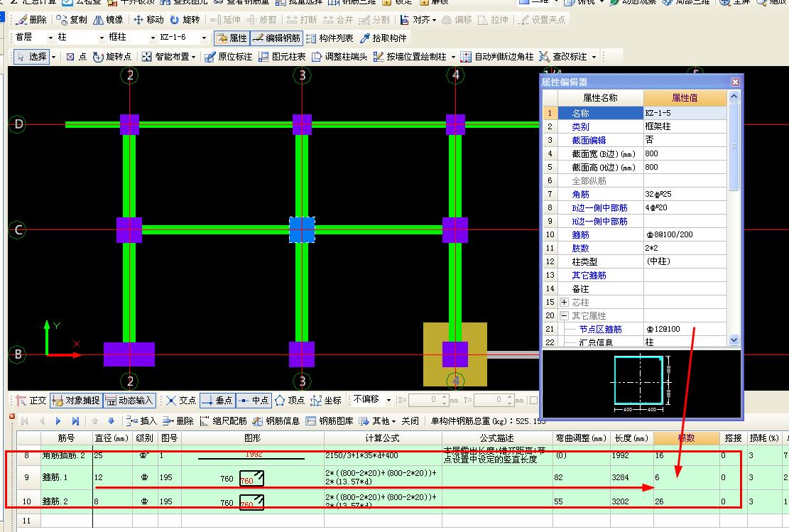Toggle 动态输入 dynamic input

[x=129, y=401]
